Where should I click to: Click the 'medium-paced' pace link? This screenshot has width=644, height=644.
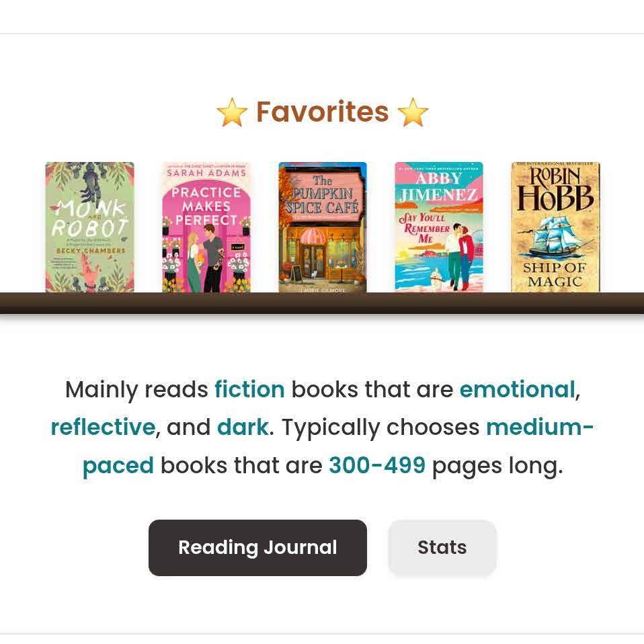pos(539,428)
